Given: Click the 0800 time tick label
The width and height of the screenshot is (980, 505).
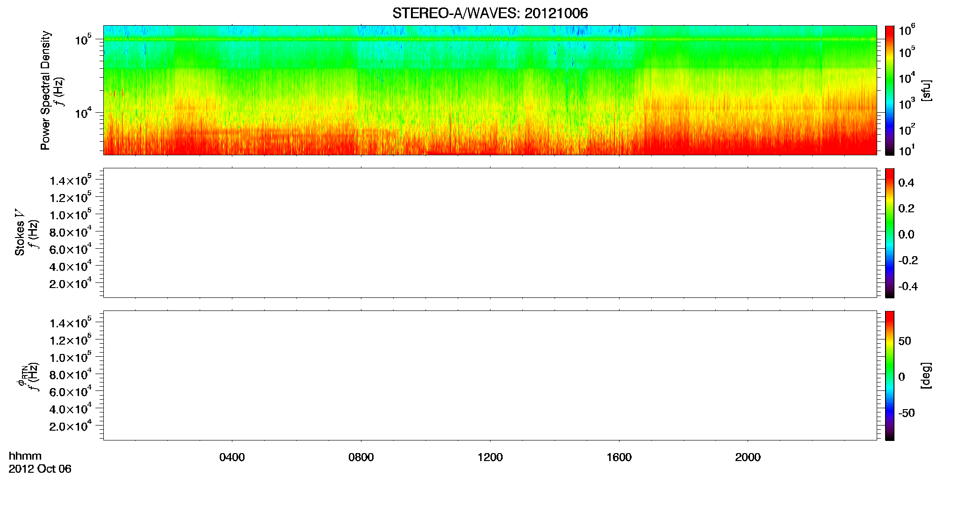Looking at the screenshot, I should (361, 457).
